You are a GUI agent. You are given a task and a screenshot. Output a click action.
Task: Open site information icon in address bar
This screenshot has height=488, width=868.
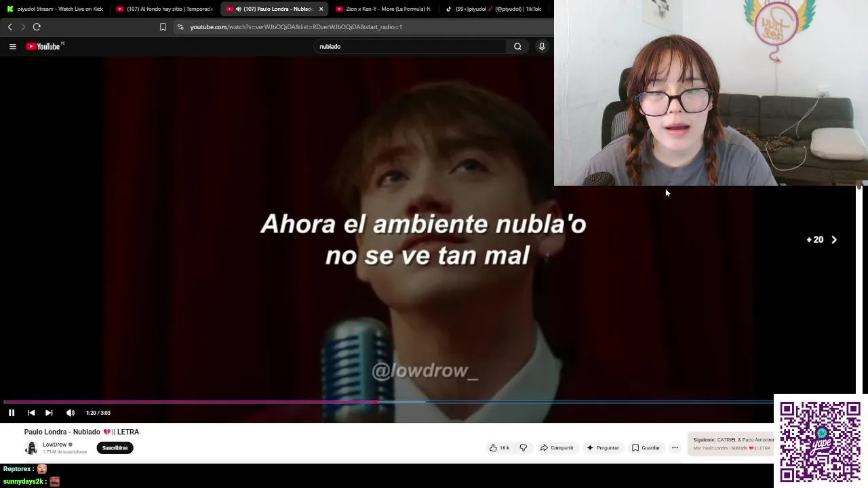point(180,26)
